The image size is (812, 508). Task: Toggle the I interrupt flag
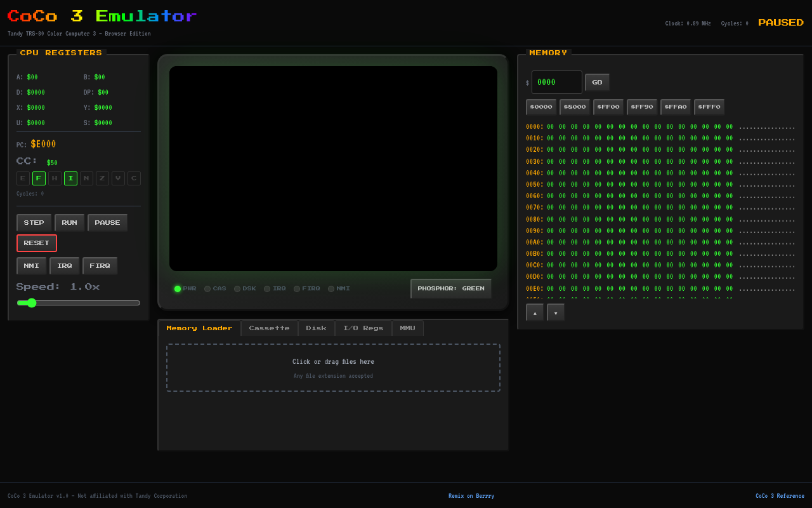70,178
